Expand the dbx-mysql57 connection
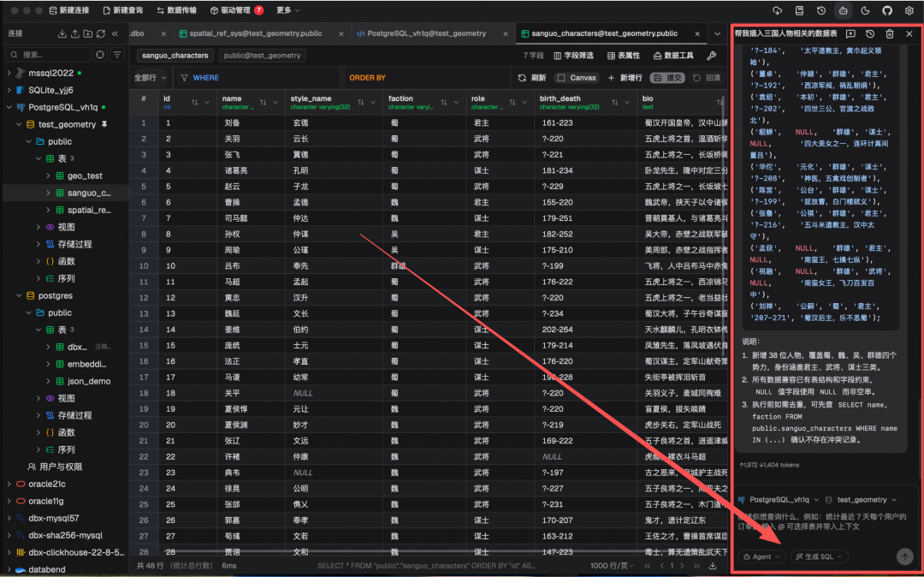The image size is (924, 577). click(x=9, y=518)
